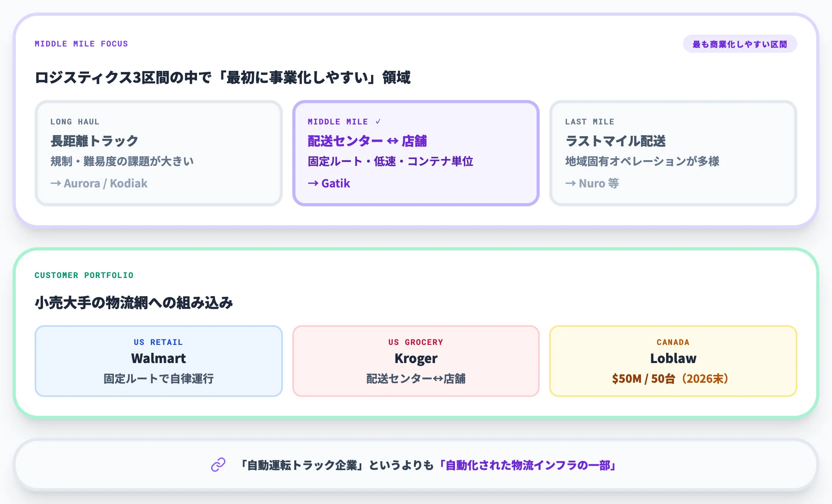Click the arrow before Aurora / Kodiak
Viewport: 832px width, 504px height.
tap(56, 183)
